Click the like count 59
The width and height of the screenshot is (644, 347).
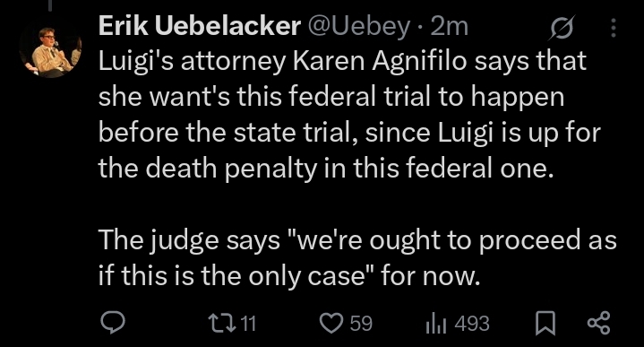[x=361, y=323]
